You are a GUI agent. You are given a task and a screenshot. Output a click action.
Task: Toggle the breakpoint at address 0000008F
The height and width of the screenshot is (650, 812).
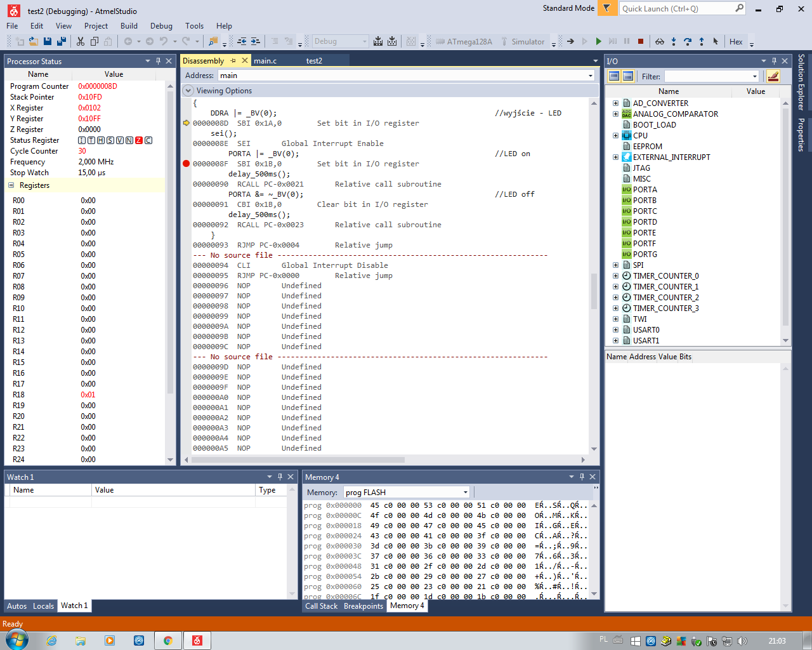(186, 164)
